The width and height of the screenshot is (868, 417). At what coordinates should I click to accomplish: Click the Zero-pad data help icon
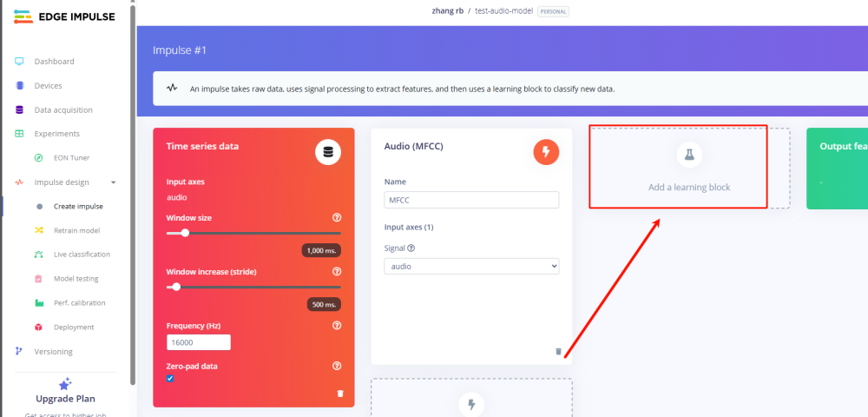click(x=337, y=367)
